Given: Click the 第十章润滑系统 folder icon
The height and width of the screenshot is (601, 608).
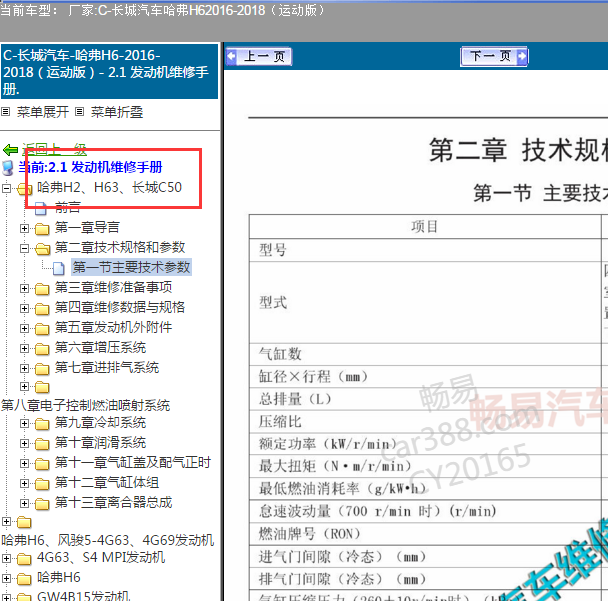Looking at the screenshot, I should 42,444.
